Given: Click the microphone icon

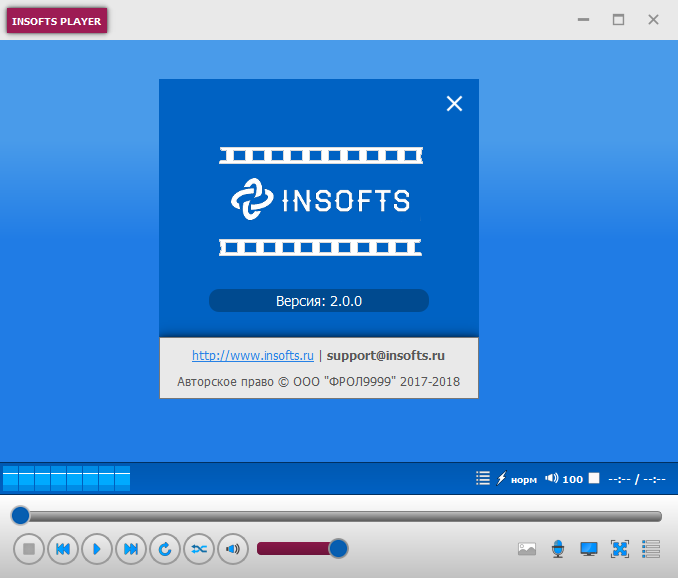Looking at the screenshot, I should pos(558,549).
